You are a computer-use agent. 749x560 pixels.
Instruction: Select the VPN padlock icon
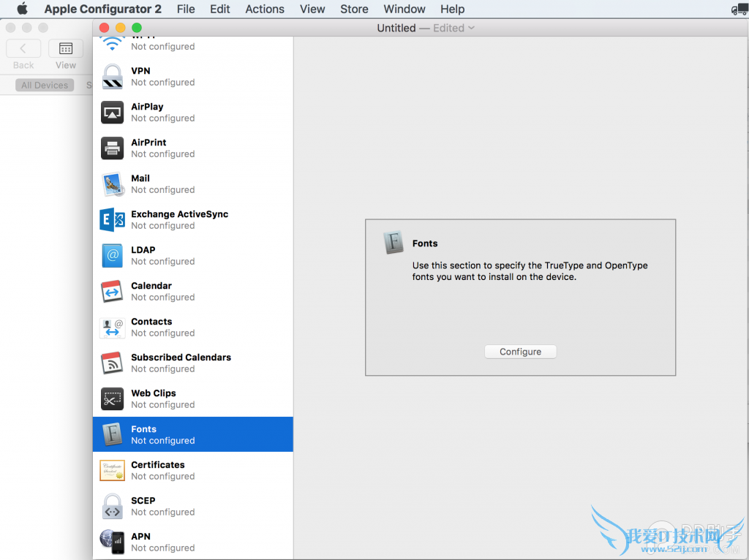(112, 77)
